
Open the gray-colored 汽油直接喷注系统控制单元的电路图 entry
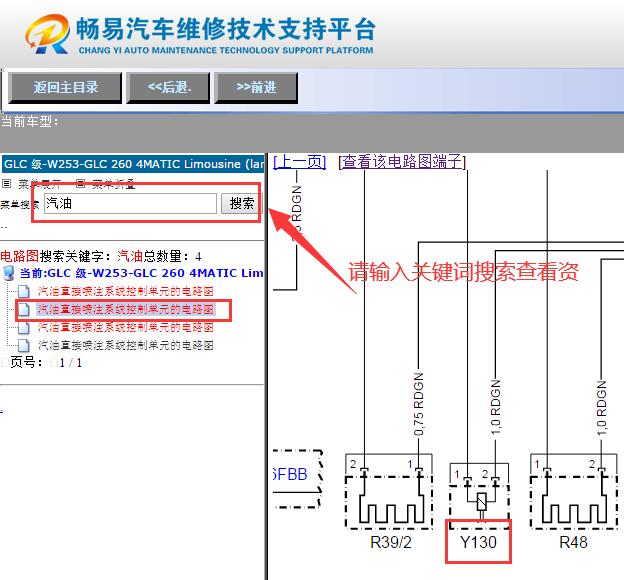click(x=126, y=345)
